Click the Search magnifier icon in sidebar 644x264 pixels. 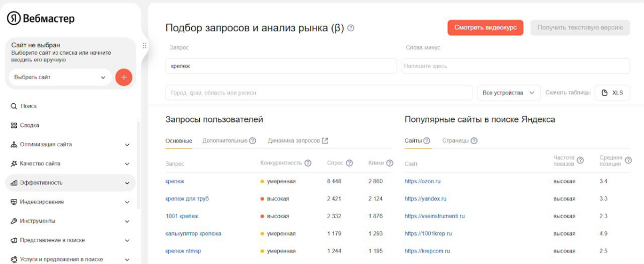13,106
